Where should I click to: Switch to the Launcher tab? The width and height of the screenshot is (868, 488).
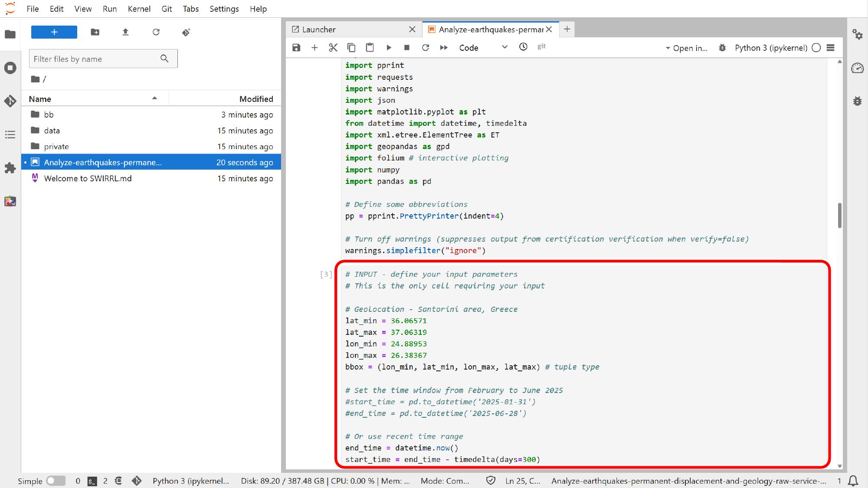[319, 29]
